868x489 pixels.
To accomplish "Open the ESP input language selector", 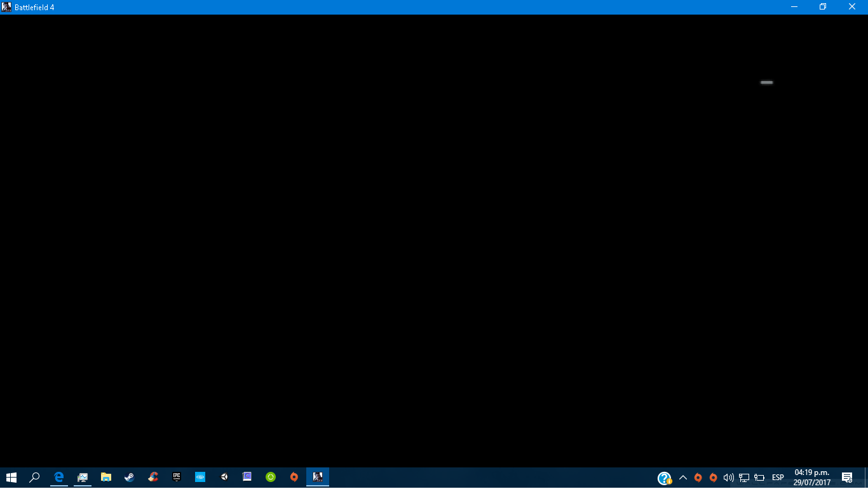I will click(x=778, y=478).
